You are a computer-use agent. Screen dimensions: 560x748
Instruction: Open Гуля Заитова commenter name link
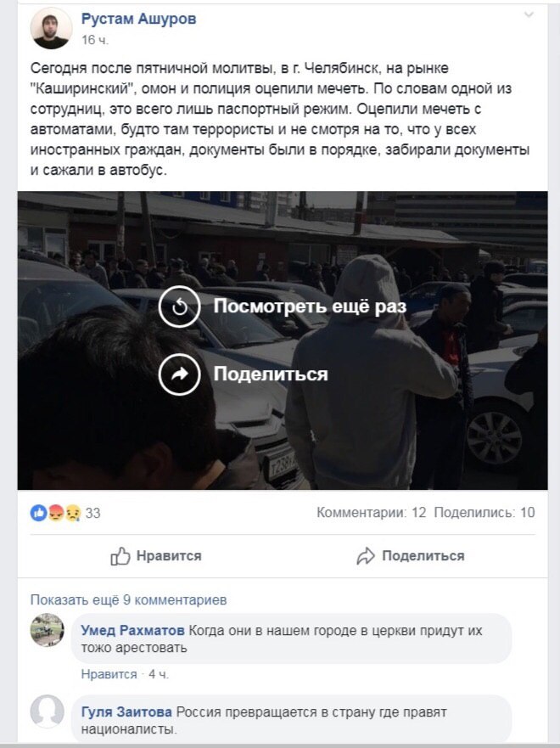tap(126, 712)
